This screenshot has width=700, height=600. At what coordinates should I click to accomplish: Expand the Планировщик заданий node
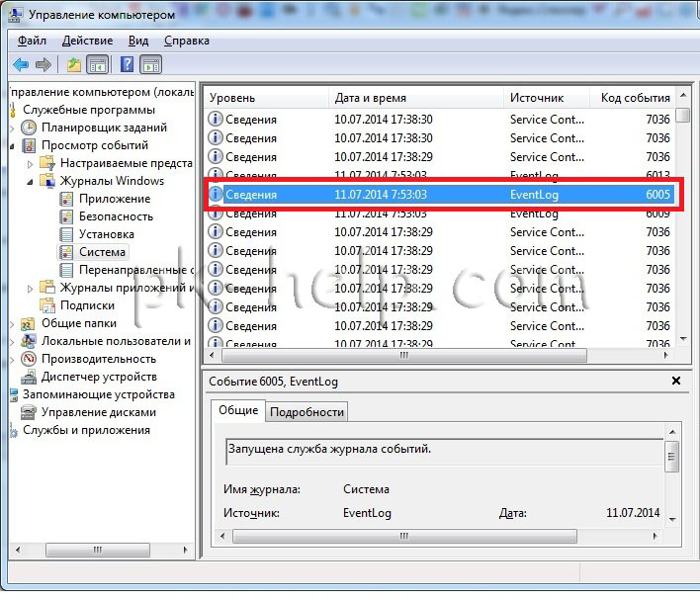(12, 129)
